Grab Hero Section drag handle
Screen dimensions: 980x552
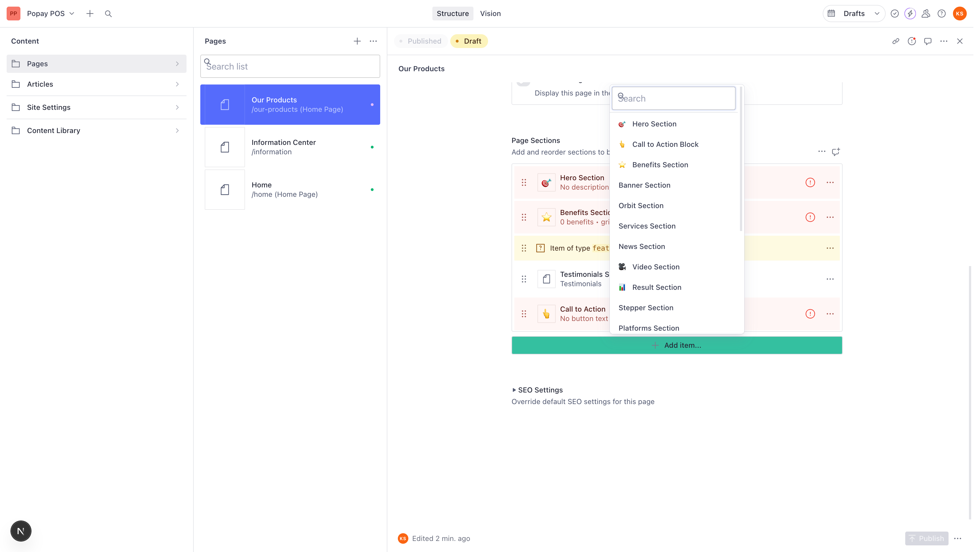point(524,182)
